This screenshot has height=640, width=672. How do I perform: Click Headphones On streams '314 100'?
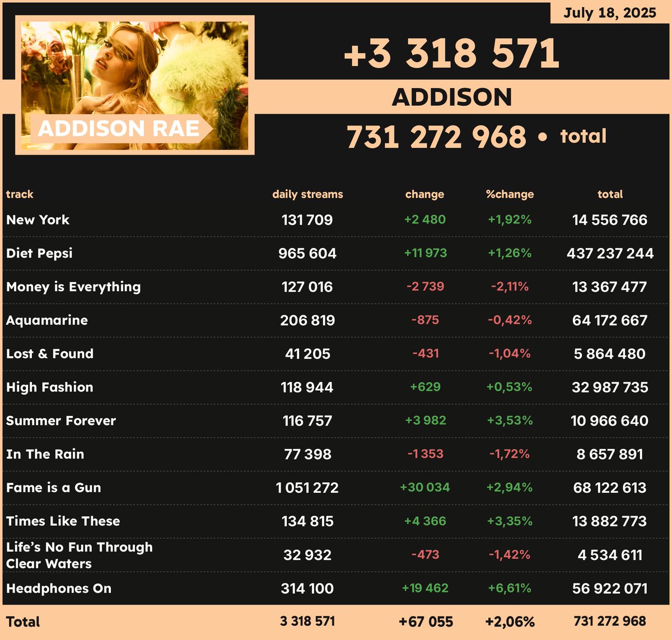307,588
